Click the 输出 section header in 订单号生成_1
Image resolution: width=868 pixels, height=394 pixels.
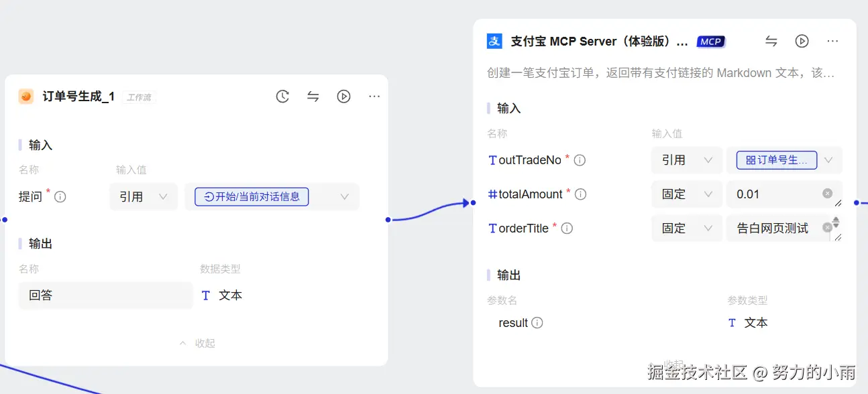(40, 243)
